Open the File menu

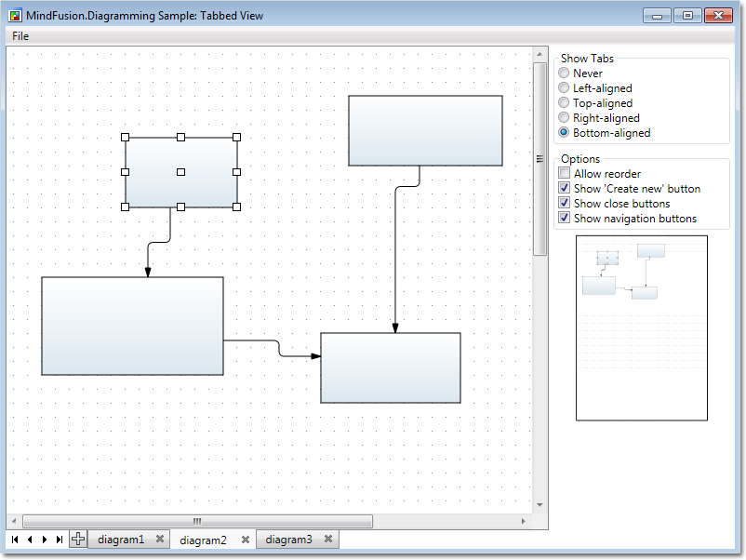coord(20,36)
